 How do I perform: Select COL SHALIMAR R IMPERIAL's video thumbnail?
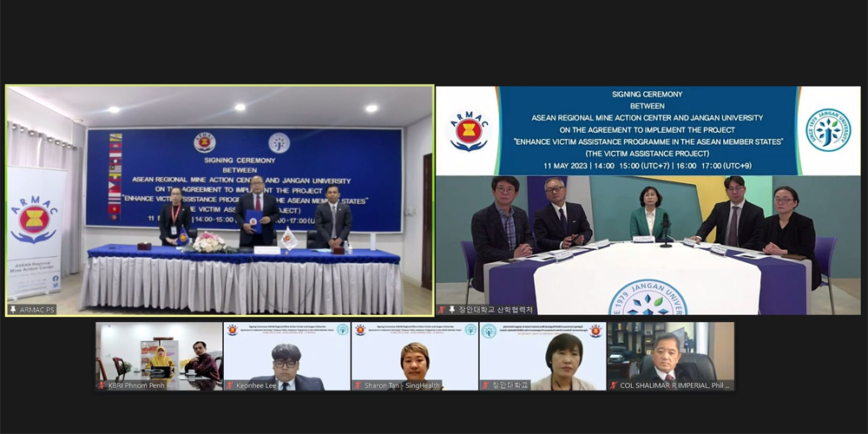670,352
